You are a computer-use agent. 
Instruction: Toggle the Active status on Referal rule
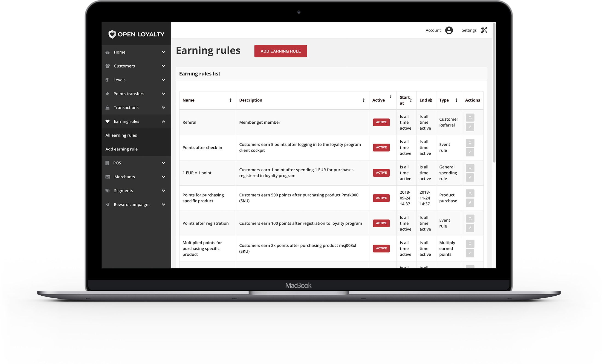pos(381,122)
